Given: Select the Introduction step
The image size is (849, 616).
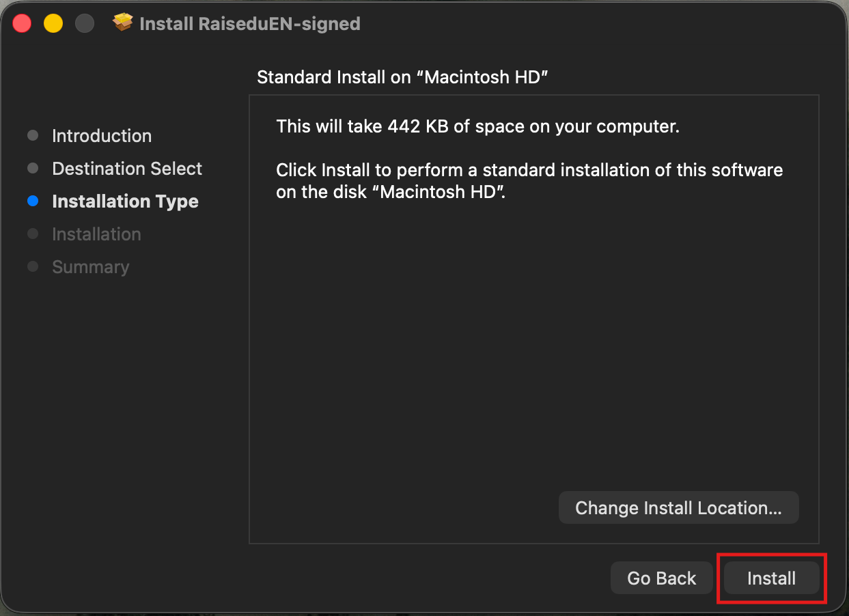Looking at the screenshot, I should 102,136.
